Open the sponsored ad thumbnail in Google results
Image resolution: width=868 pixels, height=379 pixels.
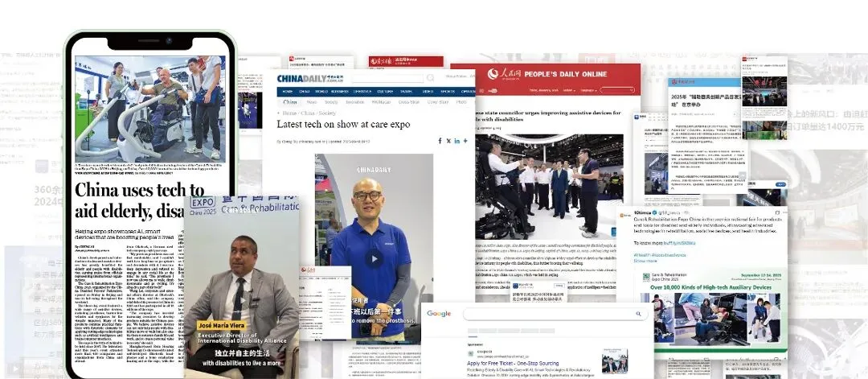615,360
